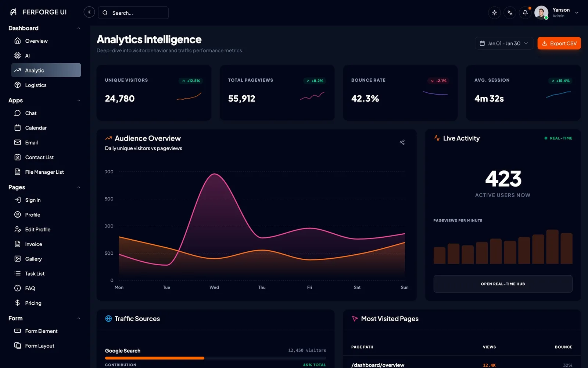Open the Edit Profile icon
The height and width of the screenshot is (368, 588).
tap(17, 229)
